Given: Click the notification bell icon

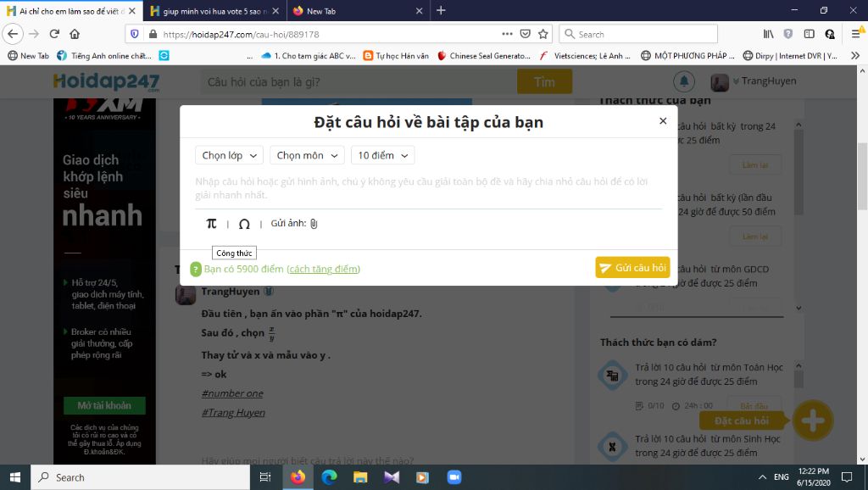Looking at the screenshot, I should pyautogui.click(x=683, y=82).
